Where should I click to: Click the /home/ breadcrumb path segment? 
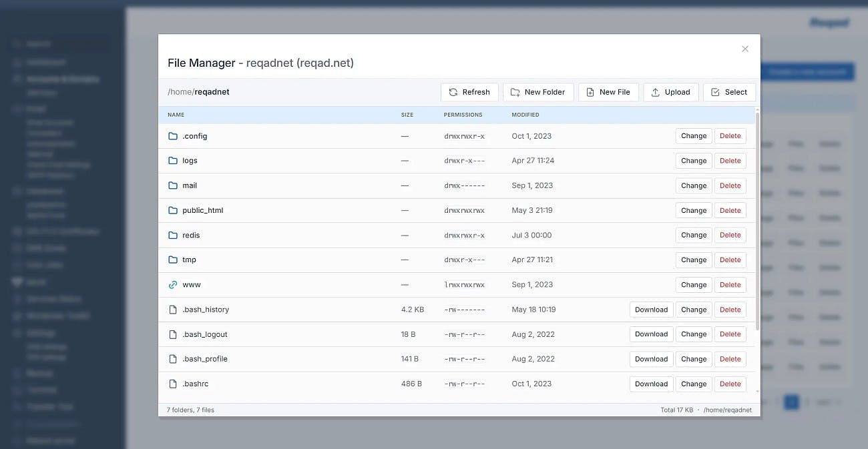click(181, 92)
